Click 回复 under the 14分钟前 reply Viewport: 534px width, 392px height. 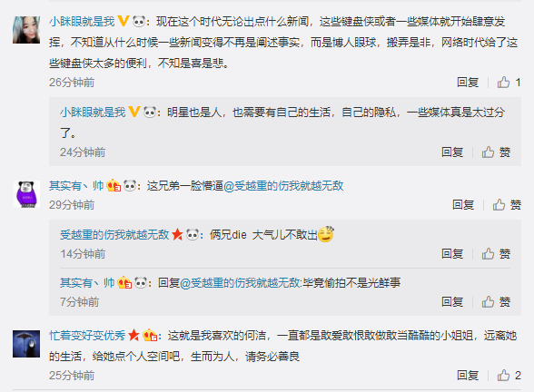tap(452, 253)
